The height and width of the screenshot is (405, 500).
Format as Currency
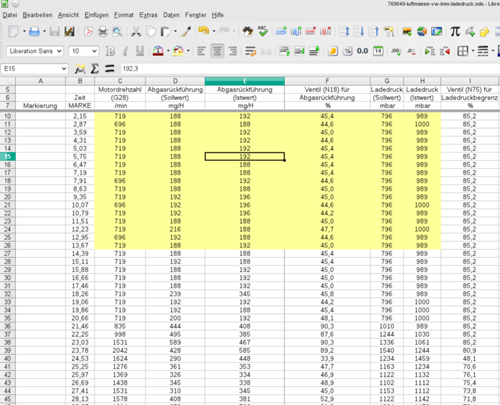coord(333,51)
